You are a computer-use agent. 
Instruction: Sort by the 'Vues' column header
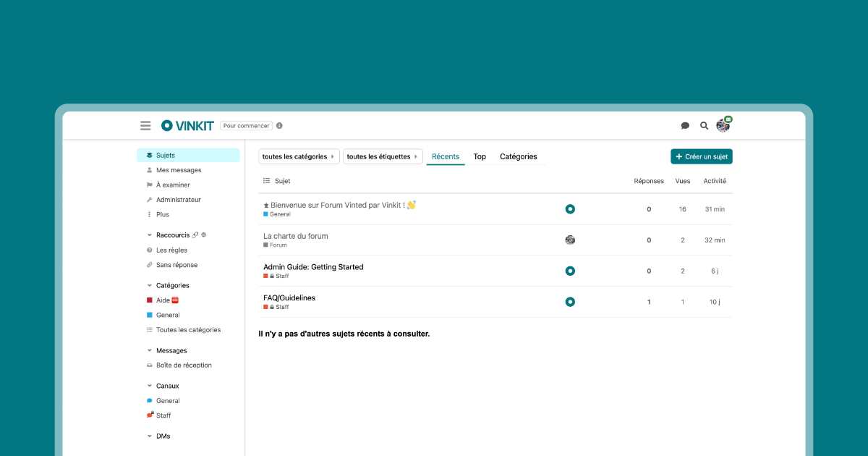coord(682,181)
